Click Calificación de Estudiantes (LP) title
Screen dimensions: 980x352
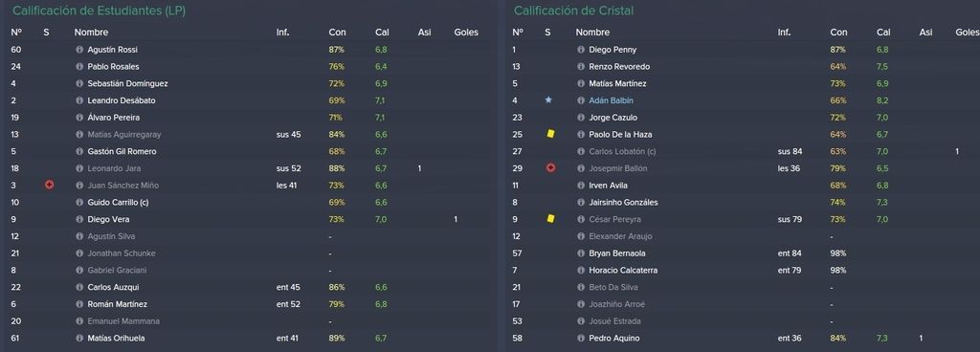click(x=99, y=11)
